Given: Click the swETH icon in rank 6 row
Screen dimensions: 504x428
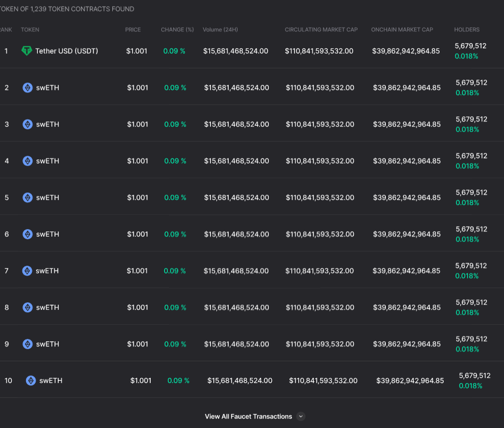Looking at the screenshot, I should click(x=28, y=234).
